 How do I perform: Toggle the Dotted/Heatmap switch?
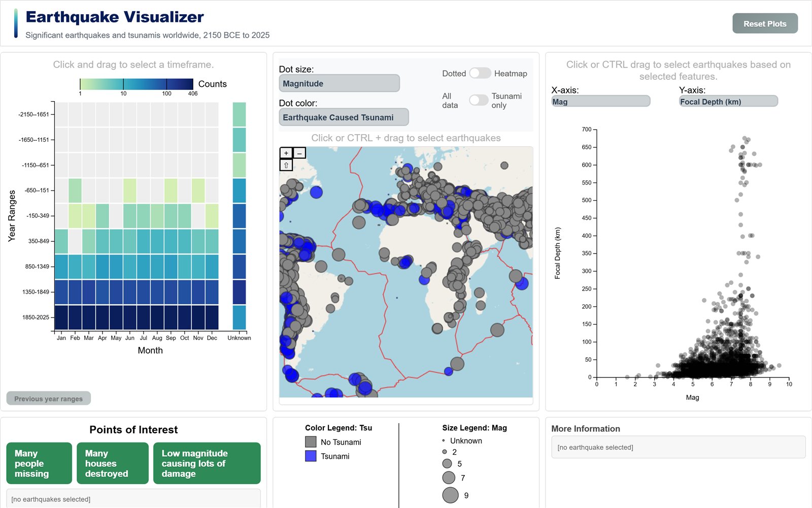tap(480, 73)
